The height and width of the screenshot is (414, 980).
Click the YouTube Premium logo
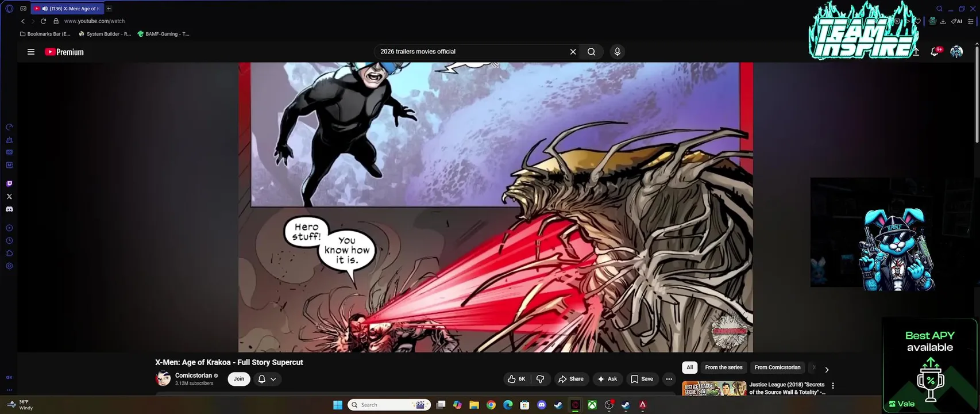tap(64, 52)
